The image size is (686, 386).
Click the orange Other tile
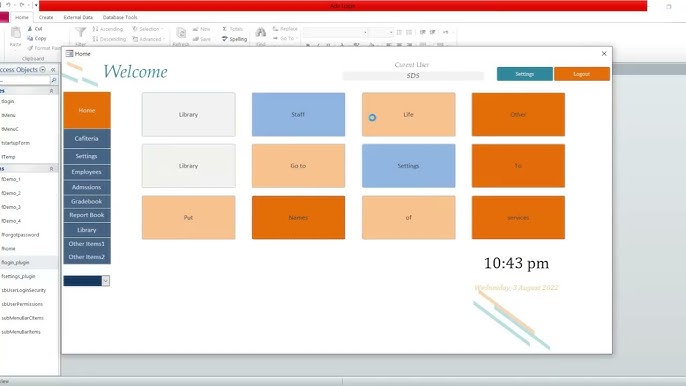(x=518, y=114)
